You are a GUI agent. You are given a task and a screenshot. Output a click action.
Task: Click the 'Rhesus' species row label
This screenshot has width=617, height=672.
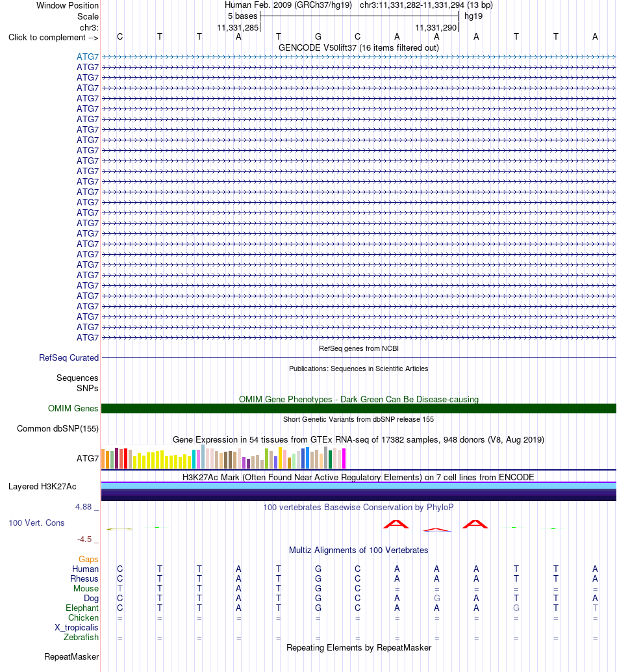84,579
